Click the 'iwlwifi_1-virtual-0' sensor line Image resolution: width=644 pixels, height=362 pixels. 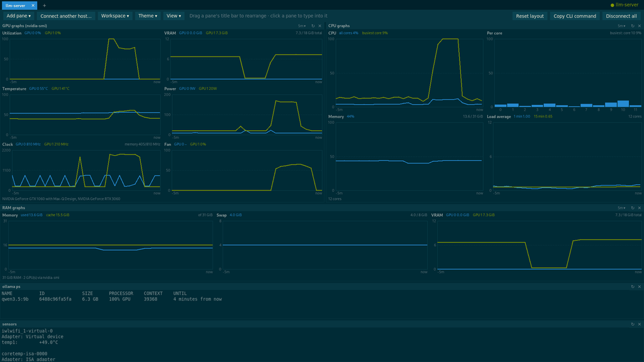point(27,331)
